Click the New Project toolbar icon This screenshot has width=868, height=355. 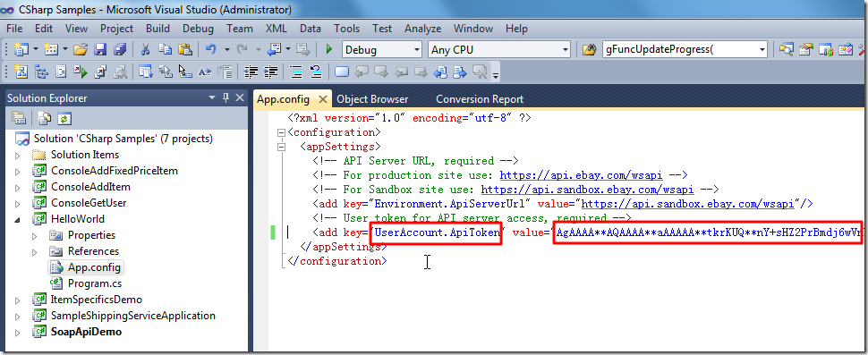point(21,49)
